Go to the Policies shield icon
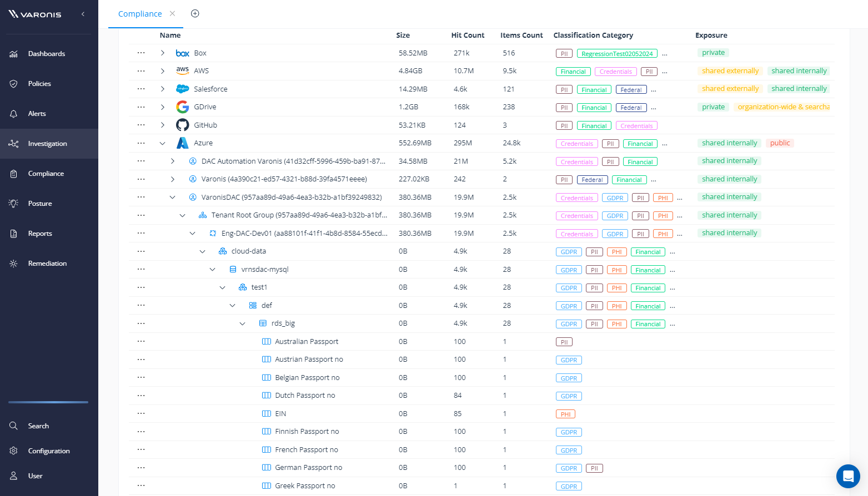868x496 pixels. [14, 84]
